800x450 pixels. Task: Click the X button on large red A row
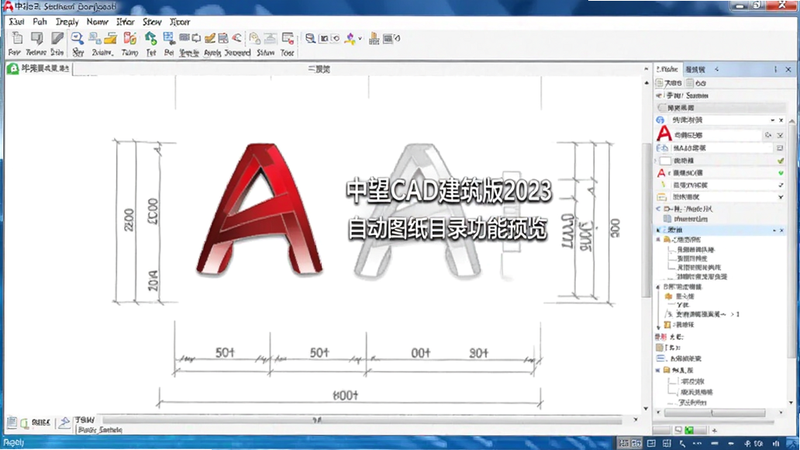pyautogui.click(x=780, y=135)
